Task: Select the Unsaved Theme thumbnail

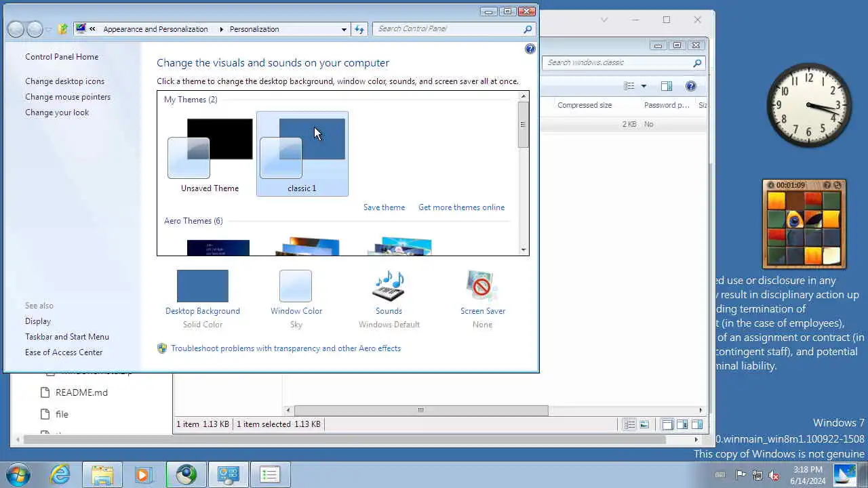Action: (x=210, y=155)
